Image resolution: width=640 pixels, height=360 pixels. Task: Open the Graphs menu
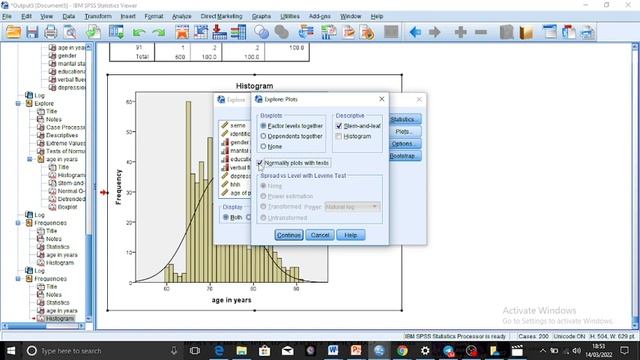click(261, 16)
